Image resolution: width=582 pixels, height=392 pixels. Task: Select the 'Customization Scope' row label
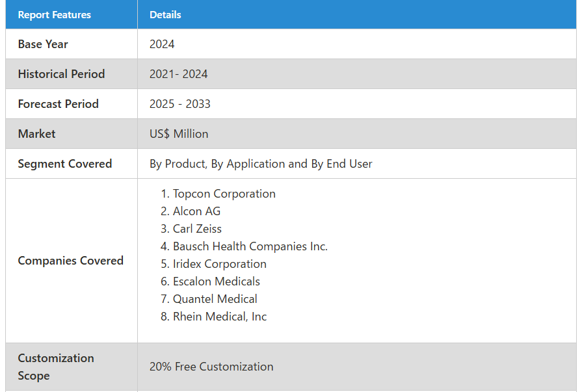pos(56,367)
